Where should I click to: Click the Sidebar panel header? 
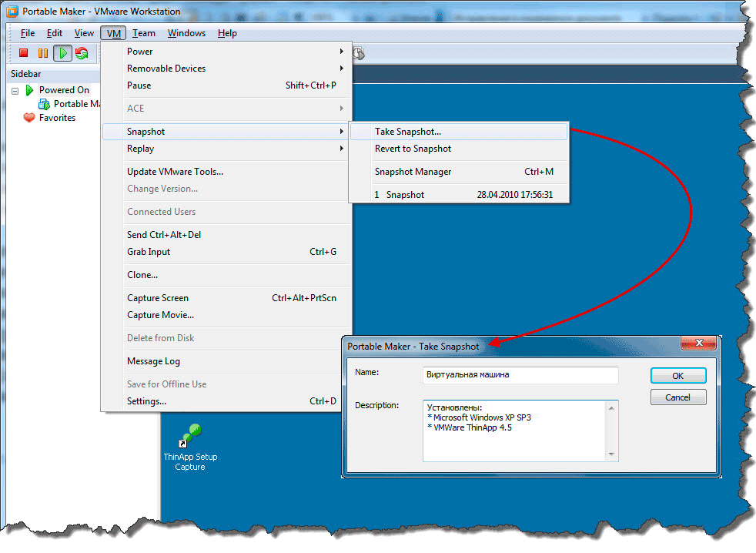(53, 74)
